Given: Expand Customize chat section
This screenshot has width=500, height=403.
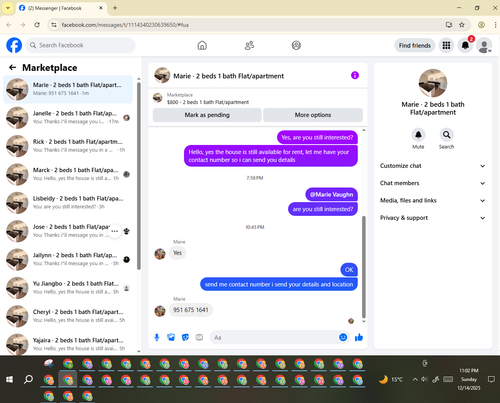Looking at the screenshot, I should click(432, 166).
